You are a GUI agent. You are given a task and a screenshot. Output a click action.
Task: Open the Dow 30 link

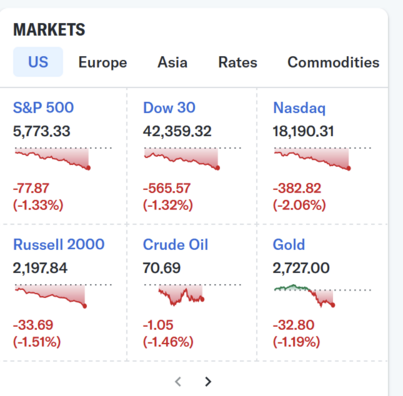(169, 108)
